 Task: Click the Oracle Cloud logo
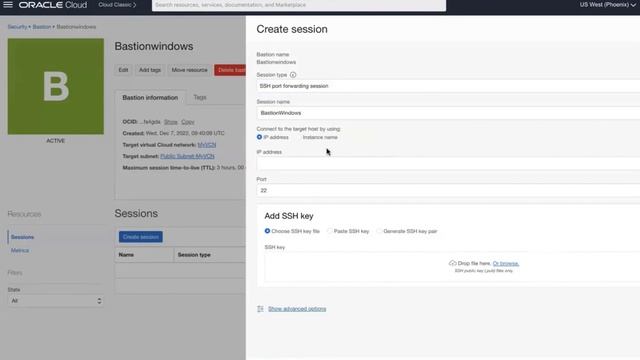pyautogui.click(x=53, y=5)
